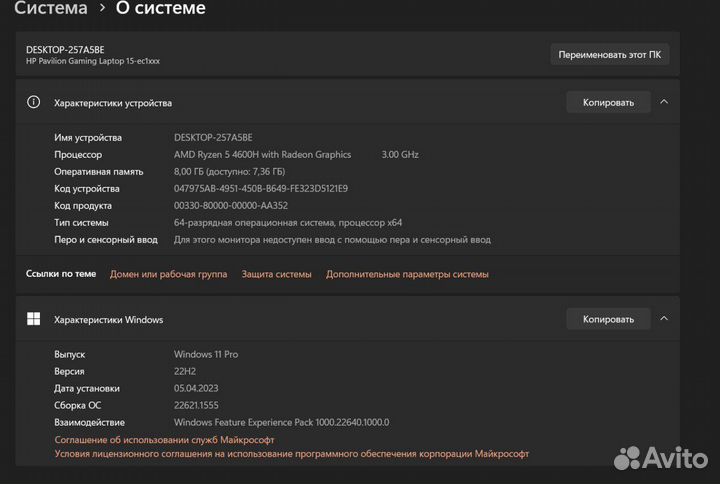
Task: Copy Windows specifications with Копировать
Action: (608, 319)
